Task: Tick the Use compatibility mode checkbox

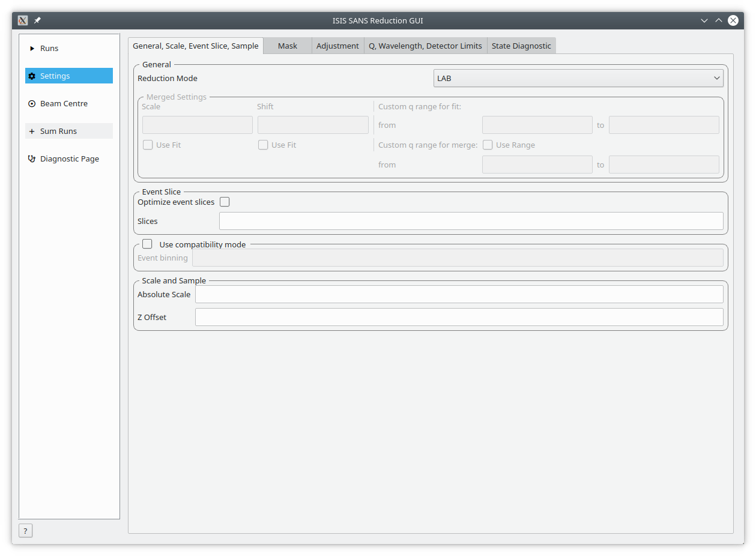Action: [x=147, y=244]
